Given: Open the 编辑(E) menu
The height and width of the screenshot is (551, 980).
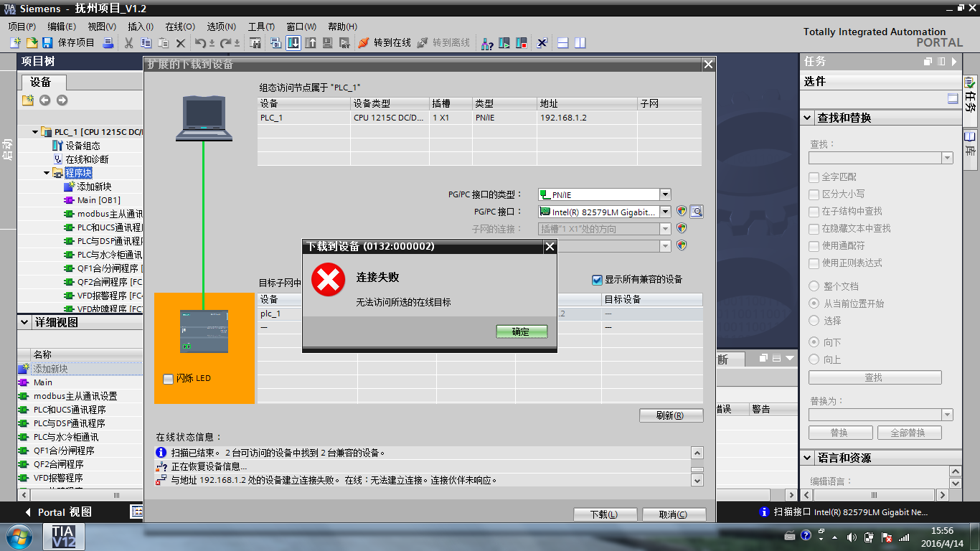Looking at the screenshot, I should coord(62,27).
